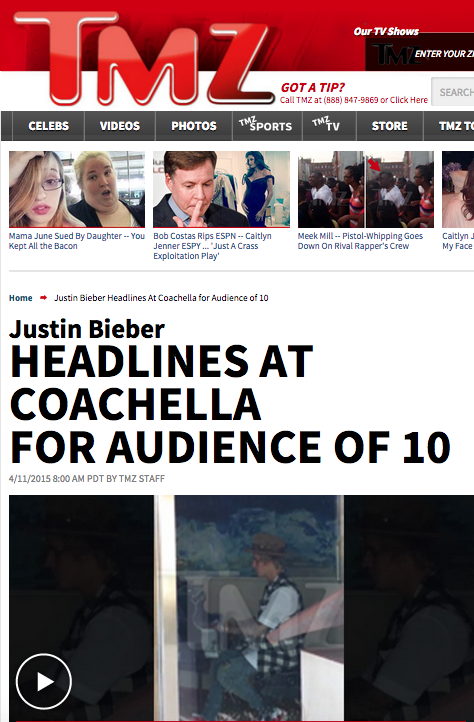Open the VIDEOS section
474x722 pixels.
120,126
